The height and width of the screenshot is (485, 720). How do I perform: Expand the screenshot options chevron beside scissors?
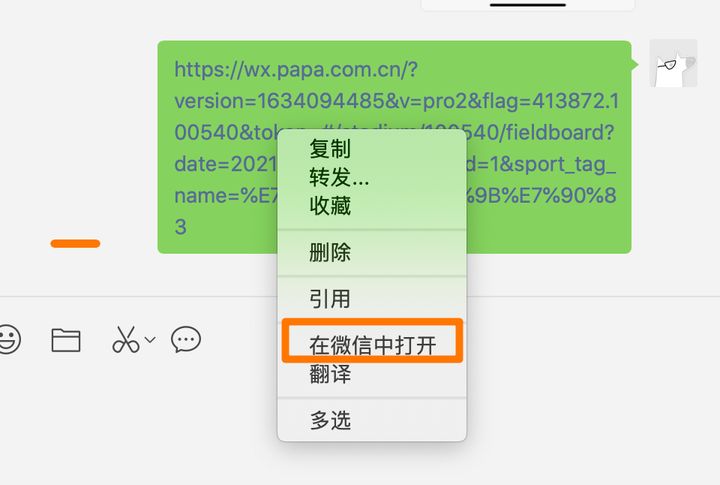click(150, 340)
